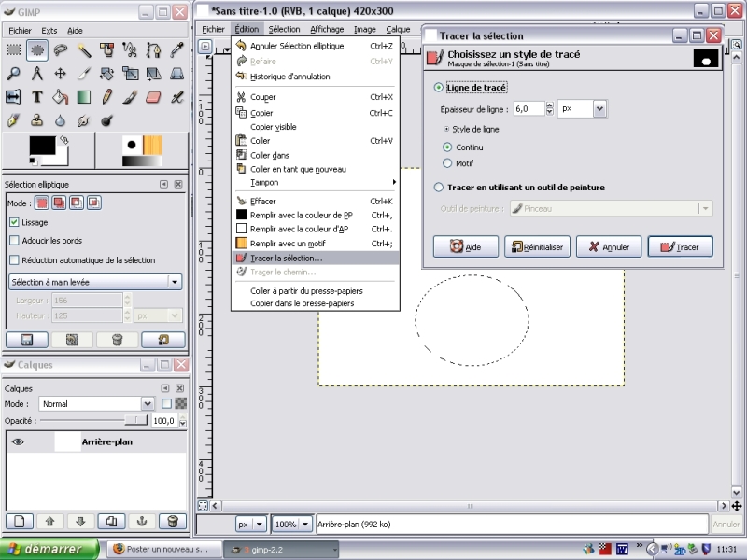Image resolution: width=747 pixels, height=560 pixels.
Task: Toggle the Lissage checkbox
Action: point(14,222)
